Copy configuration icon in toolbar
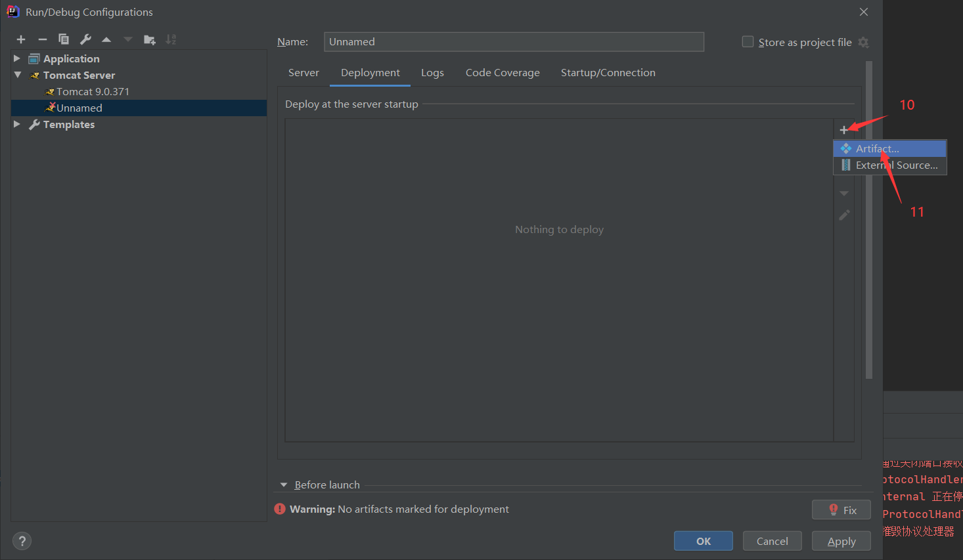This screenshot has width=963, height=560. (x=64, y=39)
